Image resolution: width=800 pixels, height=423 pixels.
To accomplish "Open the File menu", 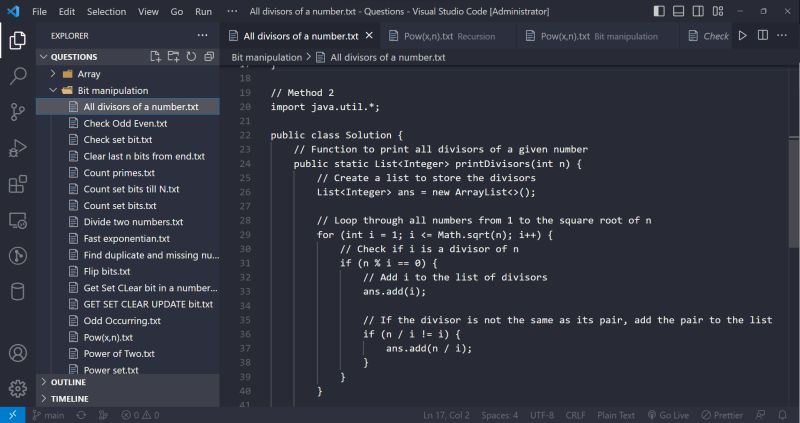I will 39,11.
